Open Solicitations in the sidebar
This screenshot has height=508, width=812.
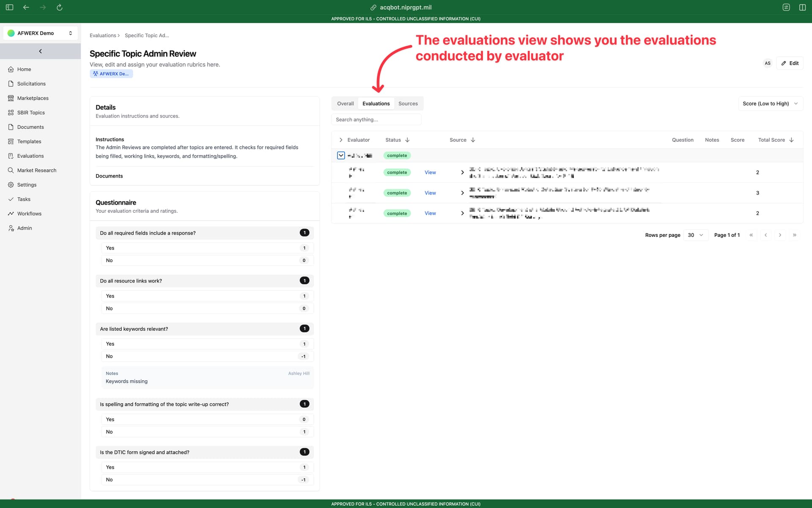point(31,84)
